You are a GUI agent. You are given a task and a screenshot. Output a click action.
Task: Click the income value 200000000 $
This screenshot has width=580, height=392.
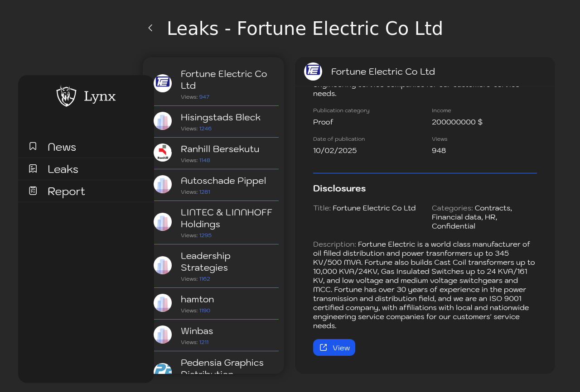click(x=457, y=122)
